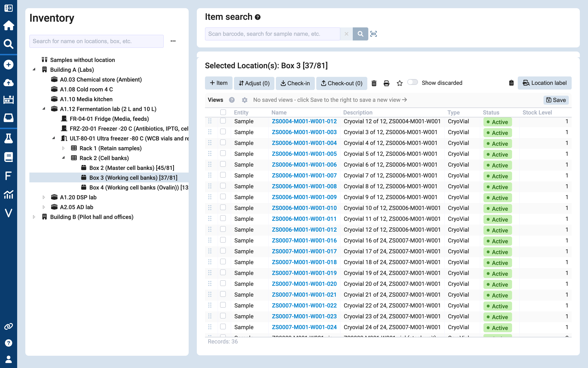
Task: Click the trash discard icon in toolbar
Action: click(374, 83)
